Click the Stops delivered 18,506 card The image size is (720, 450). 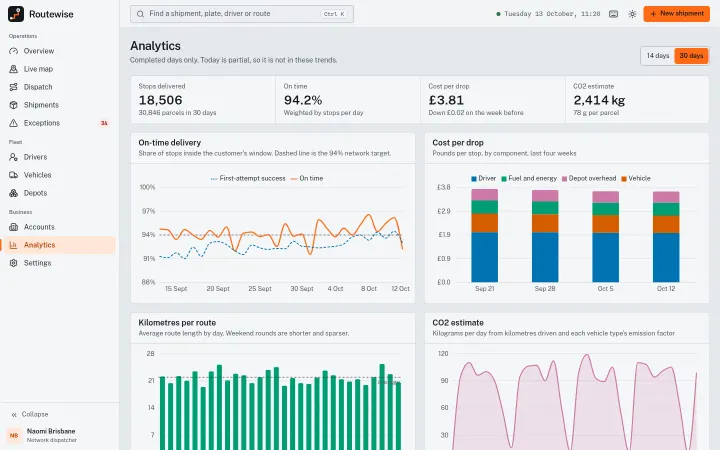[x=203, y=100]
